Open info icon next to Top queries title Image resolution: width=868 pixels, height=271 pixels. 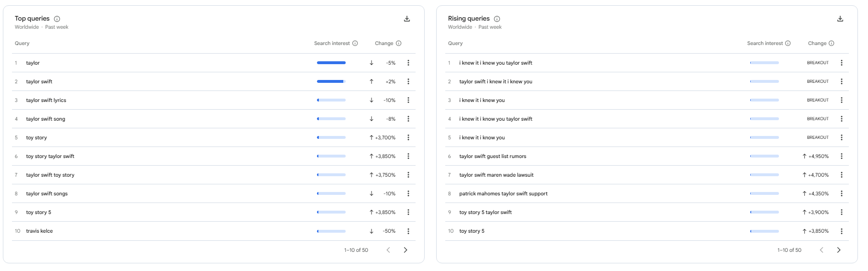(x=57, y=19)
